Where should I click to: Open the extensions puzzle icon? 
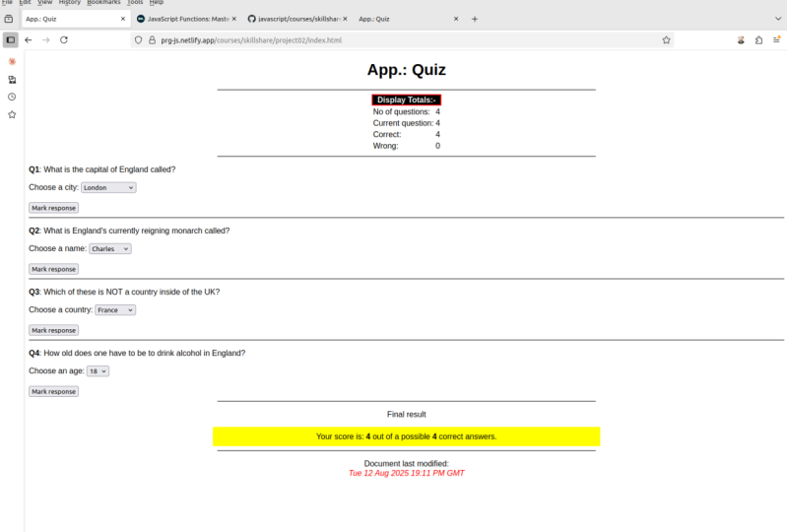(758, 40)
